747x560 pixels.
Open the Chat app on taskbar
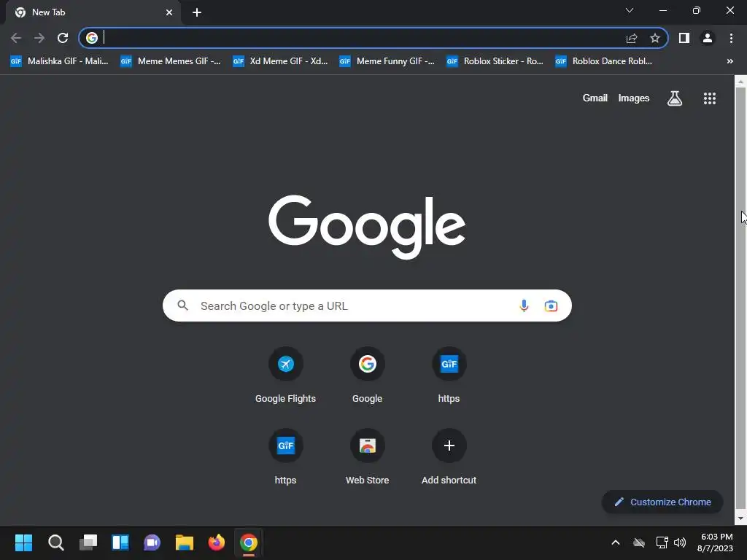(152, 542)
